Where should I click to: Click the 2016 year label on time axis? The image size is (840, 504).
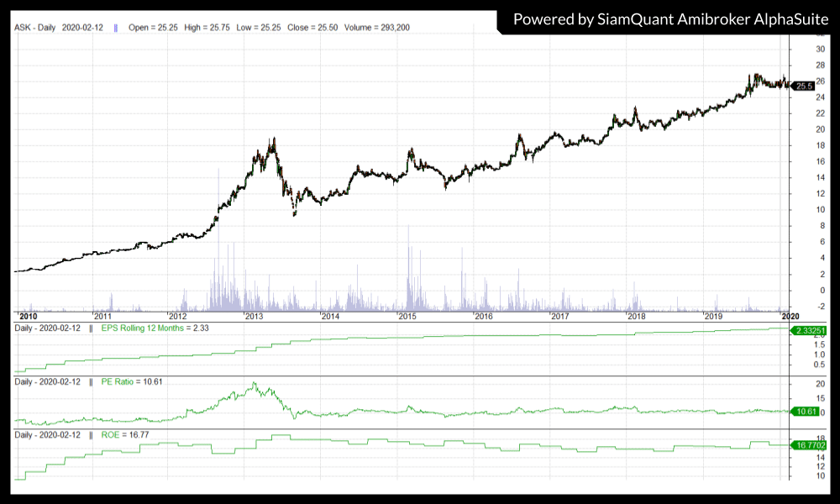[484, 316]
